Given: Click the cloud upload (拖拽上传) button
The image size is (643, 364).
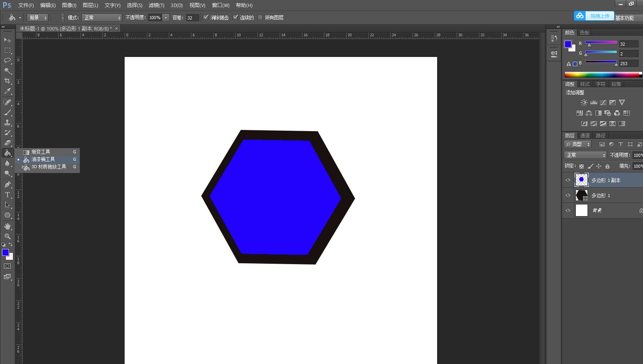Looking at the screenshot, I should coord(594,16).
